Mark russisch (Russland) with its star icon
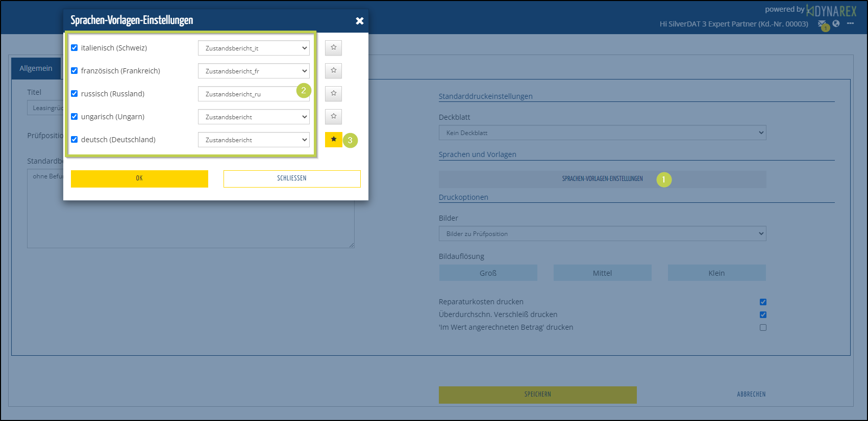The width and height of the screenshot is (868, 421). pos(333,94)
